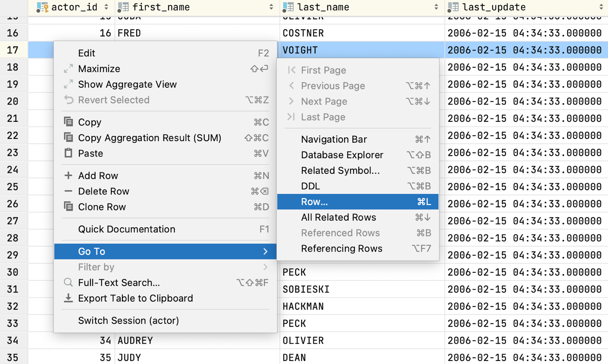The image size is (608, 364).
Task: Choose Edit from the context menu
Action: coord(165,53)
